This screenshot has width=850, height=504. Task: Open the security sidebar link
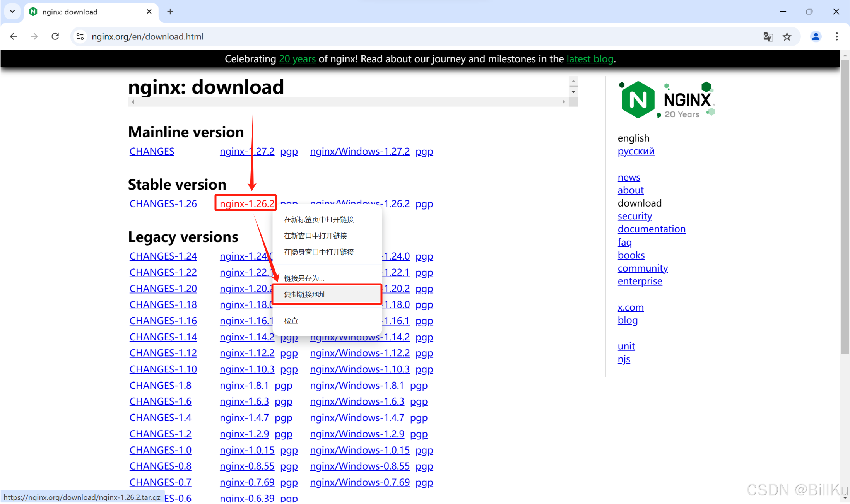point(635,216)
